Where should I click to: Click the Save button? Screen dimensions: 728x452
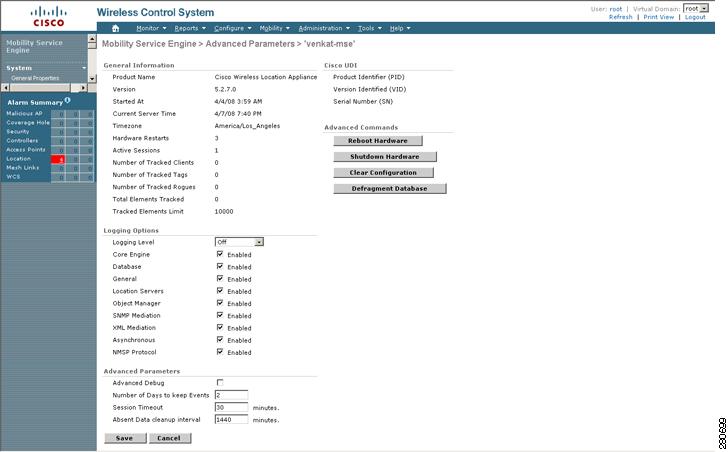click(x=125, y=438)
